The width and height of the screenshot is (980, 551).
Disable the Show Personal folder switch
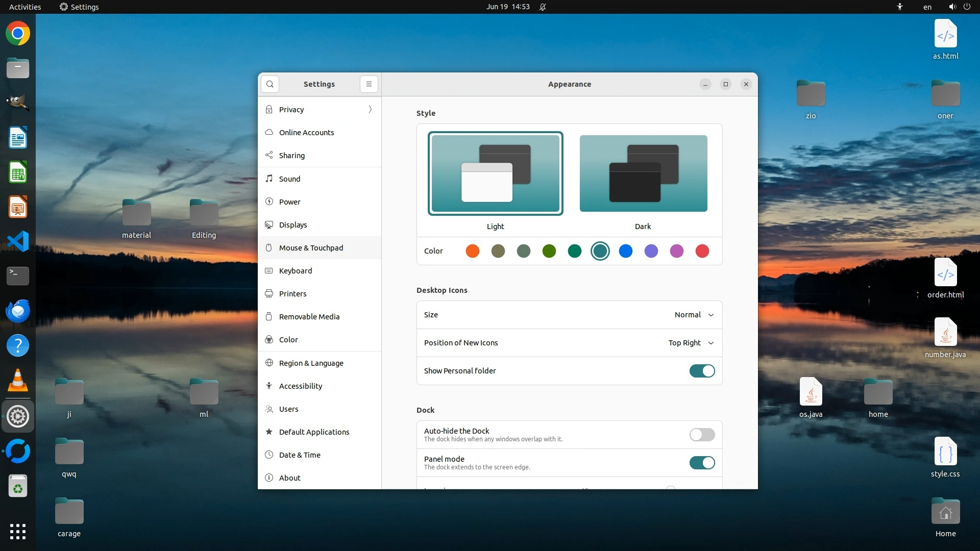(702, 371)
